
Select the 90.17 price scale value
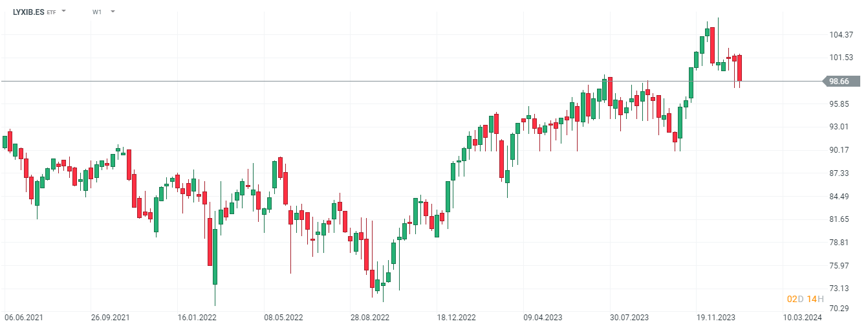tap(840, 150)
